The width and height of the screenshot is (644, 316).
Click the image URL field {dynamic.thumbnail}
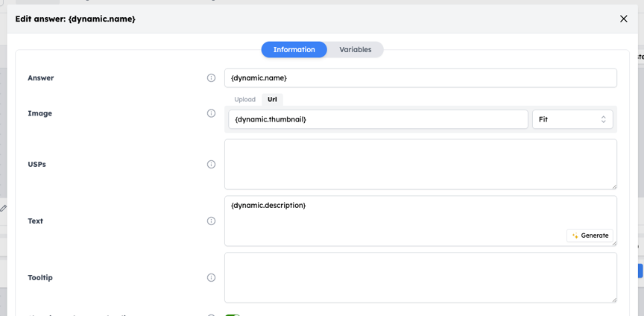point(378,119)
